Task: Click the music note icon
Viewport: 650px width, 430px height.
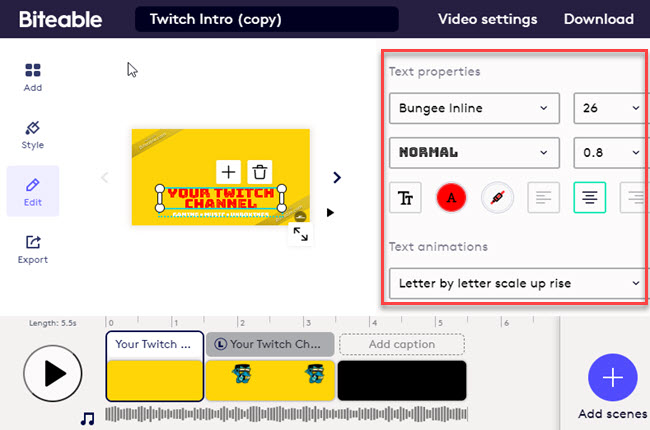Action: (x=88, y=418)
